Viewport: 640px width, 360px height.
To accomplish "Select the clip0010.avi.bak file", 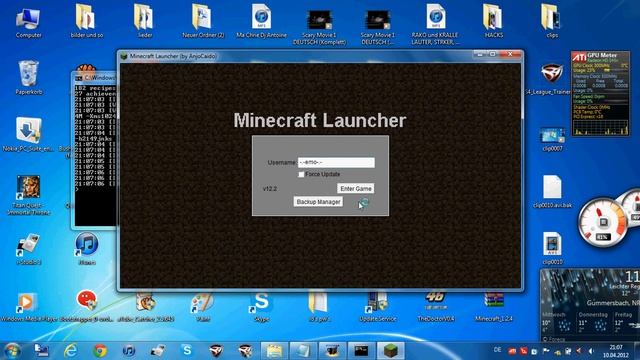I will pyautogui.click(x=552, y=192).
